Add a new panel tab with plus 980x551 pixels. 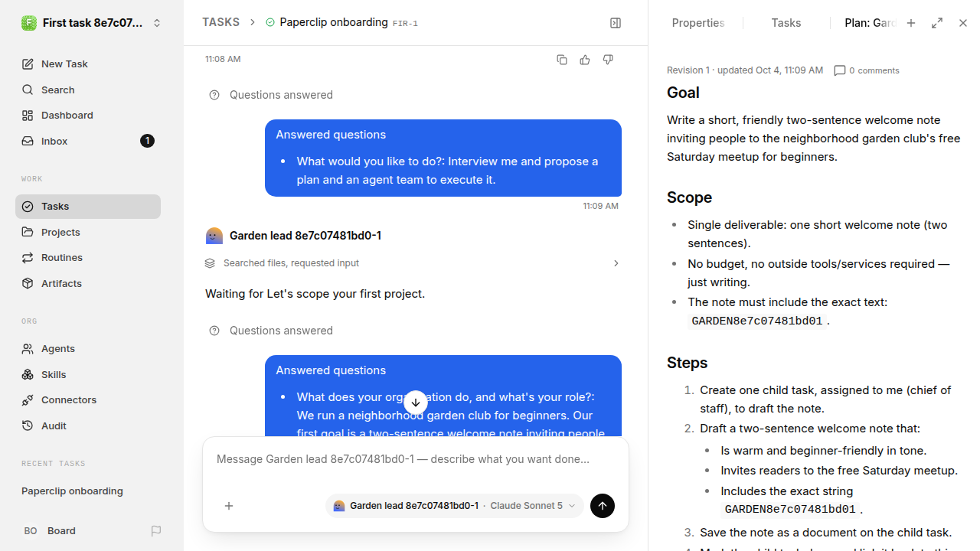click(x=911, y=23)
